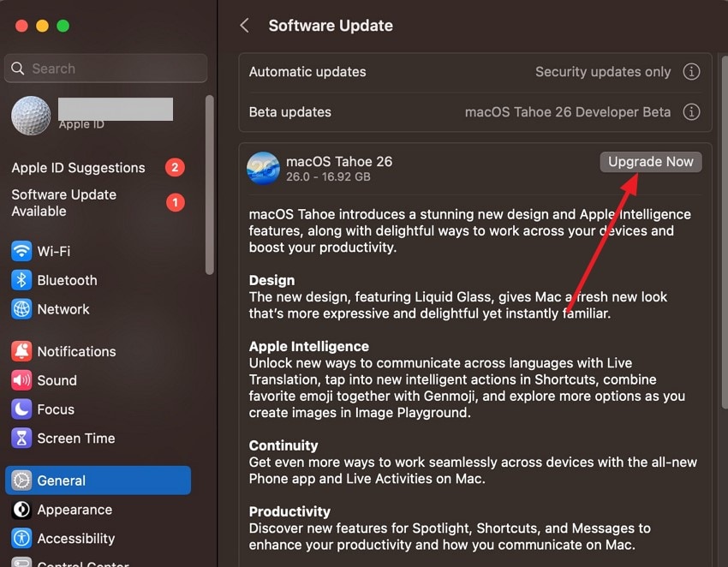
Task: Click the Sound speaker icon
Action: (x=21, y=380)
